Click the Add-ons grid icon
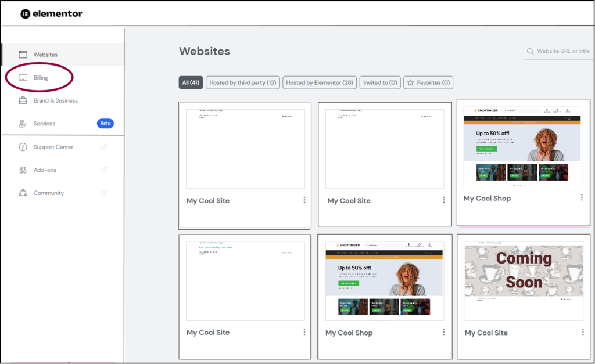595x364 pixels. (23, 170)
